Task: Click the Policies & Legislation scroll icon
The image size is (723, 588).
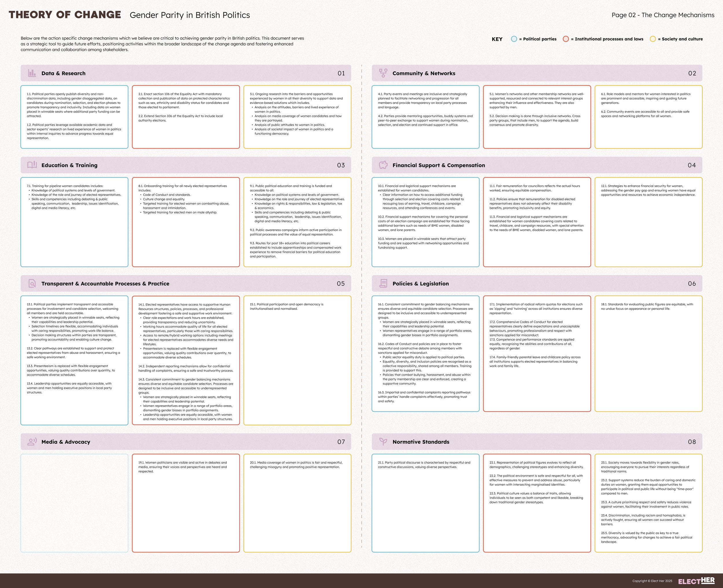Action: click(383, 283)
